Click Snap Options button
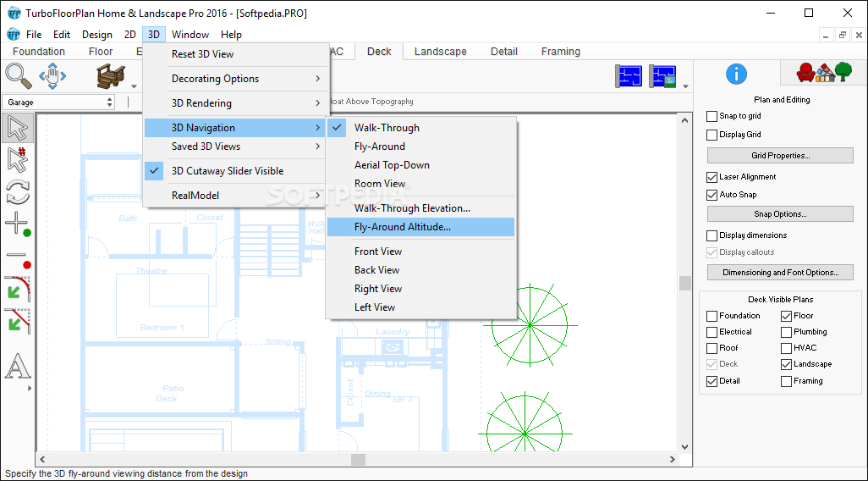The width and height of the screenshot is (868, 481). (x=780, y=214)
